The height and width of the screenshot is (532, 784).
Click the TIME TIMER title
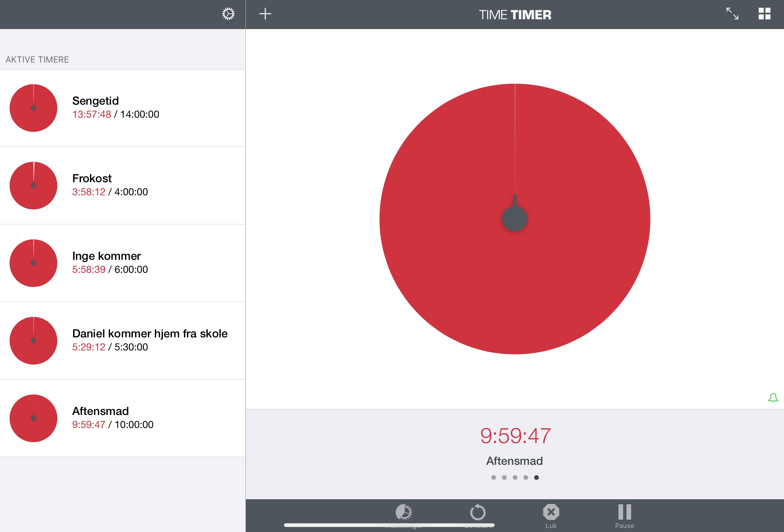(x=515, y=15)
